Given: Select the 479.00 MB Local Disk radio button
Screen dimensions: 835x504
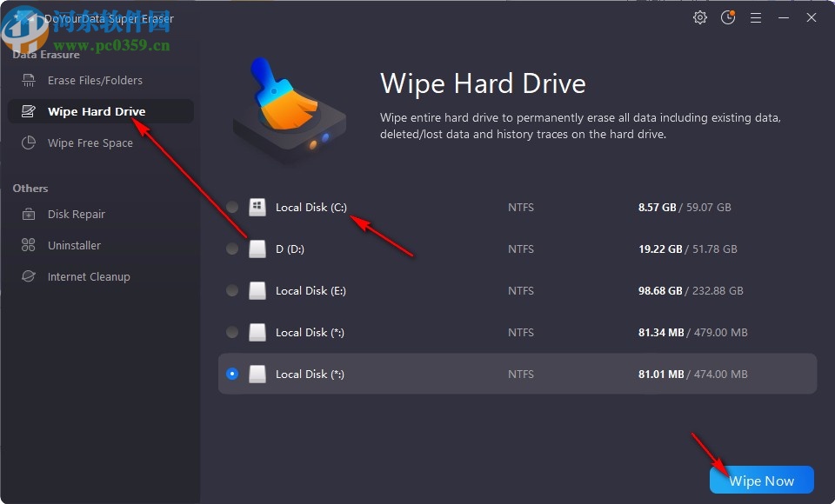Looking at the screenshot, I should click(x=232, y=333).
